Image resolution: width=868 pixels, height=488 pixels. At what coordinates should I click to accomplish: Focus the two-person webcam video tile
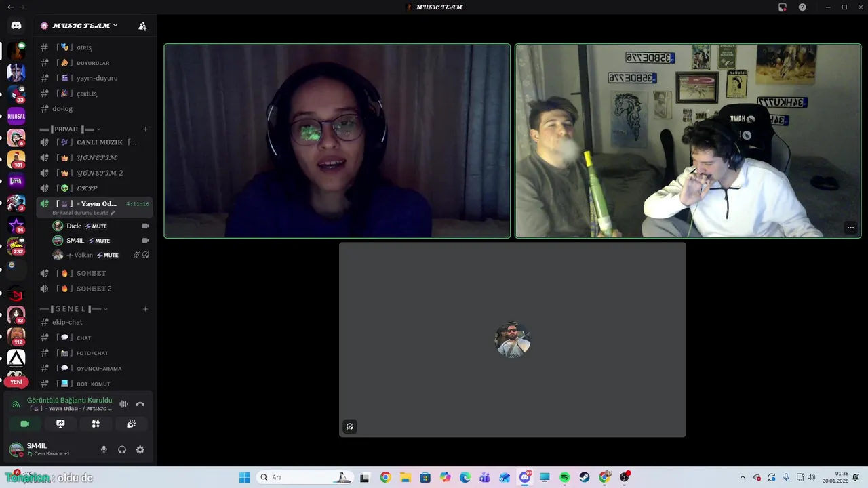pyautogui.click(x=688, y=141)
